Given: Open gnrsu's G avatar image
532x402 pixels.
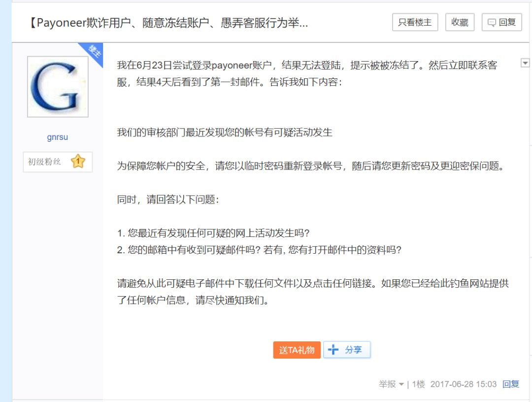Looking at the screenshot, I should [58, 87].
